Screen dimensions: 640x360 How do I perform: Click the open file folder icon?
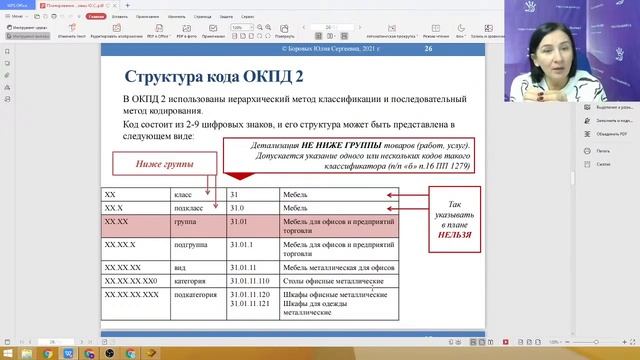pyautogui.click(x=37, y=16)
